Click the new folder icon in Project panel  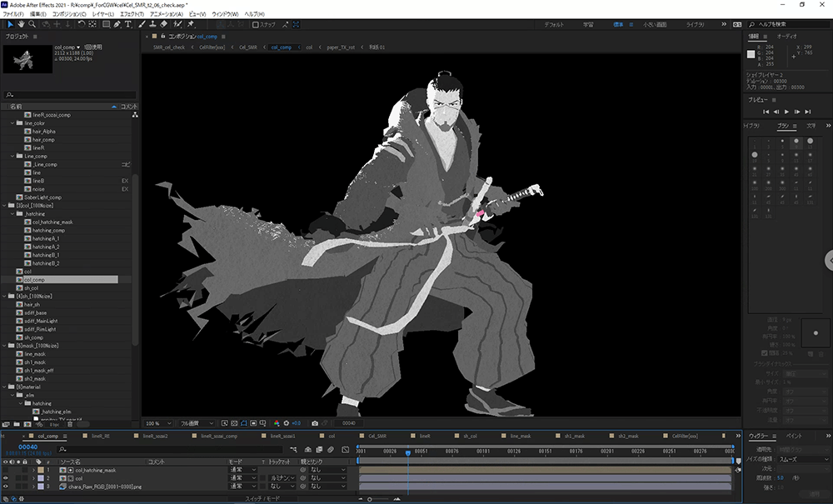(17, 424)
